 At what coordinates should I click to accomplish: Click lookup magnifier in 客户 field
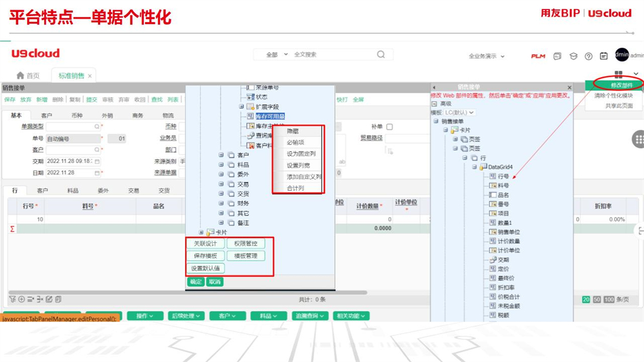coord(97,149)
